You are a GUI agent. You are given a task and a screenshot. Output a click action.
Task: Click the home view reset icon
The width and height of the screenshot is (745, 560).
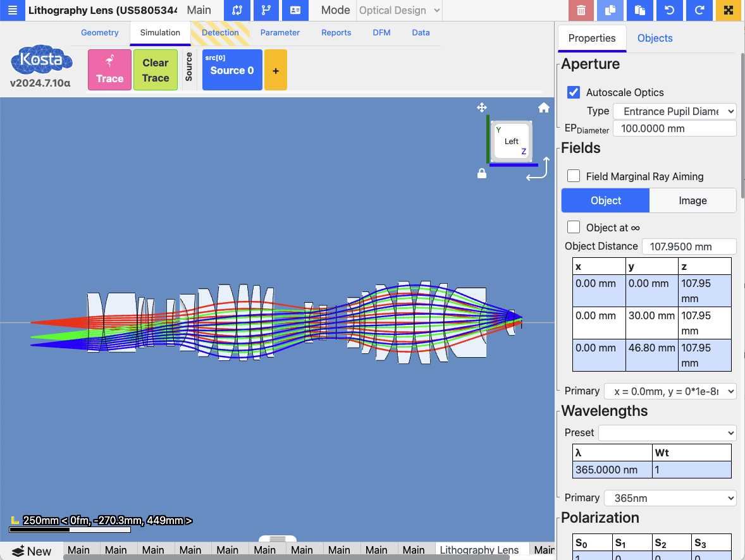coord(543,107)
